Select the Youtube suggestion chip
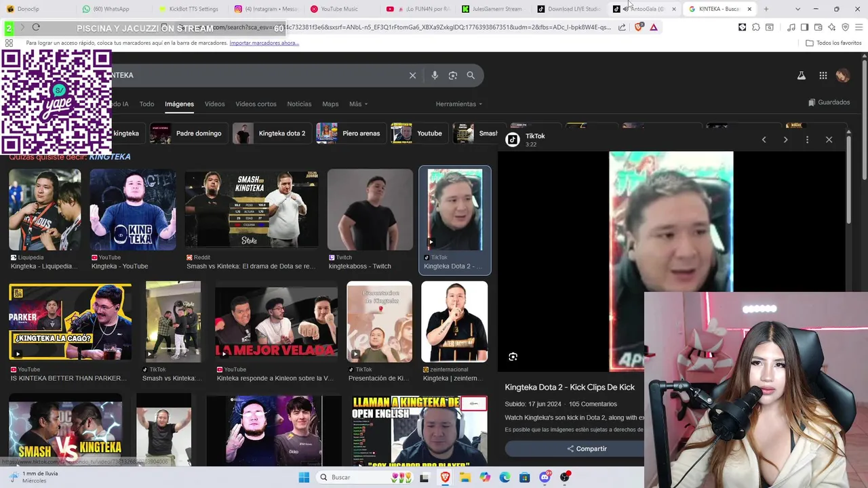The height and width of the screenshot is (488, 868). point(418,134)
